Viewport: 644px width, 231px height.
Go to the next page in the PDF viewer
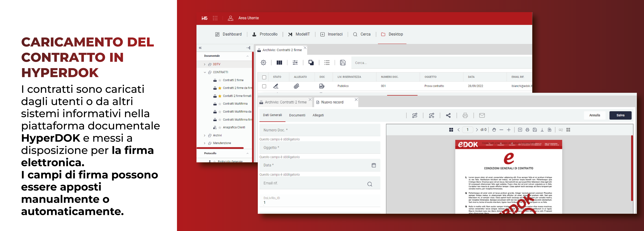click(x=477, y=130)
